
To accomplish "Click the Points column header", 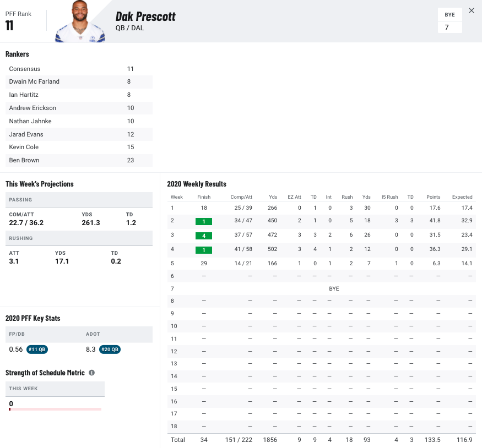I will point(434,197).
